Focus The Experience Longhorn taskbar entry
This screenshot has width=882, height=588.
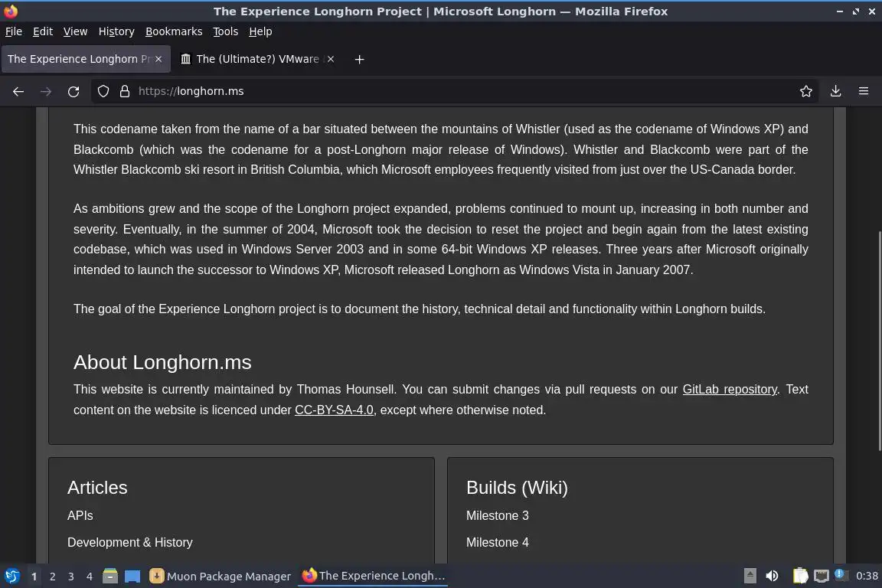coord(373,576)
